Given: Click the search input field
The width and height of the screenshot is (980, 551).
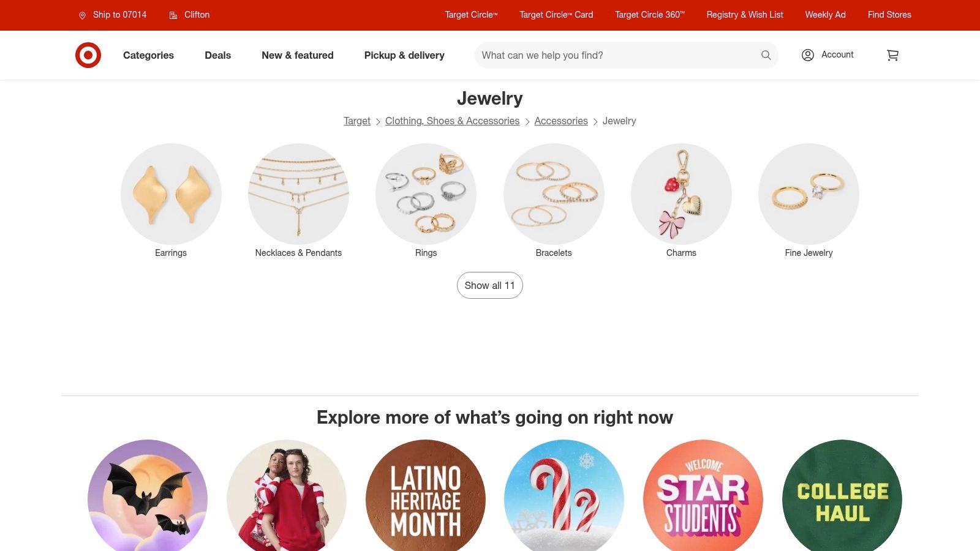Looking at the screenshot, I should pos(617,55).
